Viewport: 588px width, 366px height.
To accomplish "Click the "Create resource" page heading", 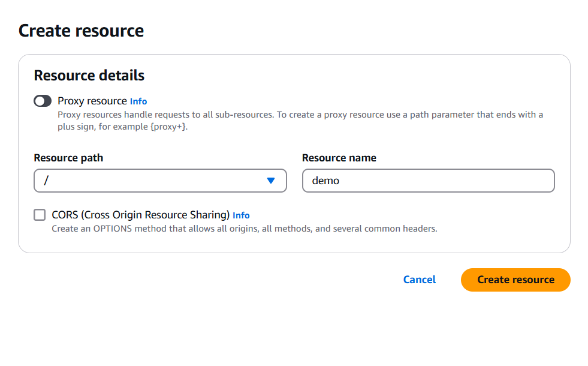I will coord(81,31).
